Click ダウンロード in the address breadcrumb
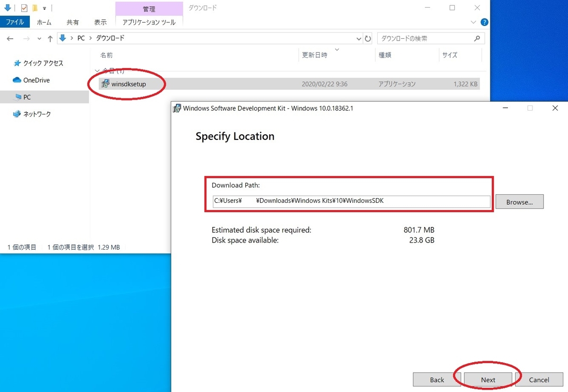This screenshot has width=568, height=392. coord(110,38)
